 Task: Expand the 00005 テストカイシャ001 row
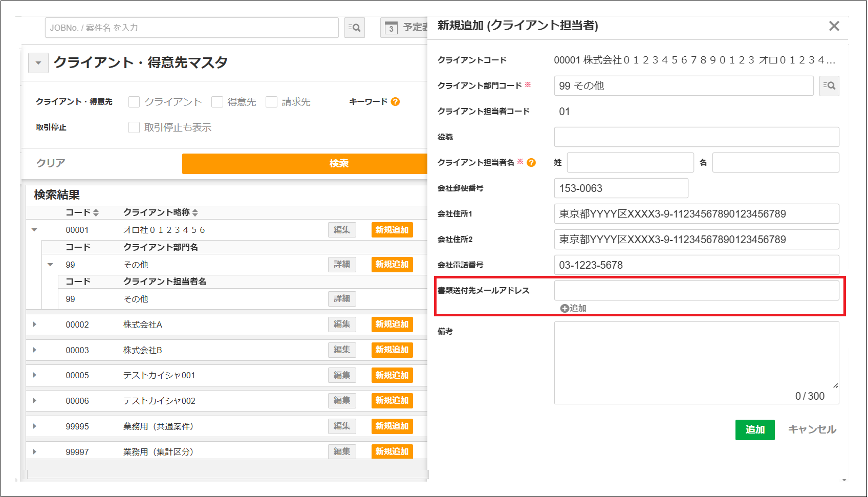[x=35, y=375]
